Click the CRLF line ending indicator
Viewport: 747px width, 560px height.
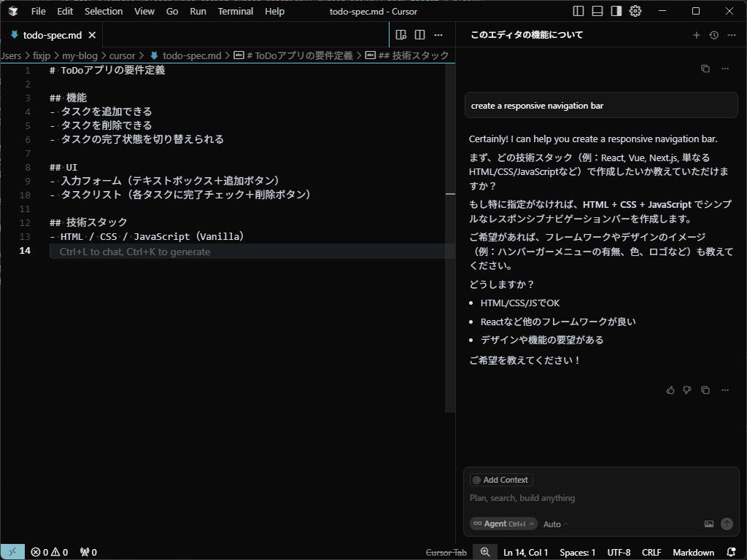pyautogui.click(x=651, y=552)
